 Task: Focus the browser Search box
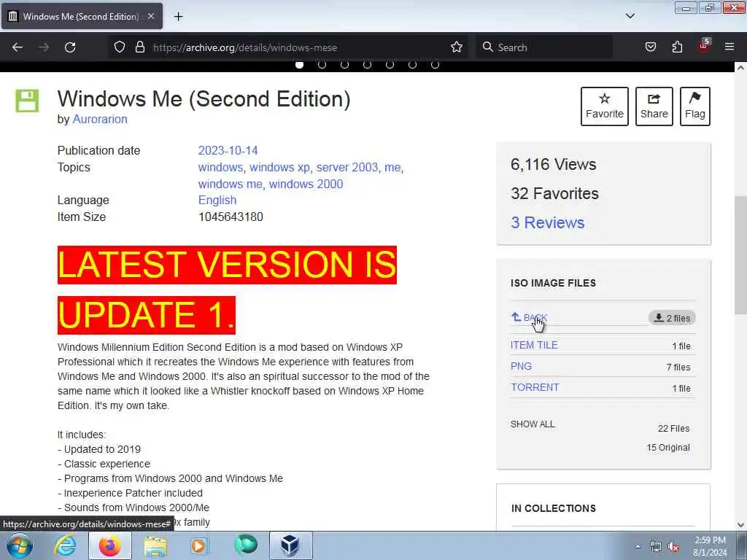click(544, 47)
